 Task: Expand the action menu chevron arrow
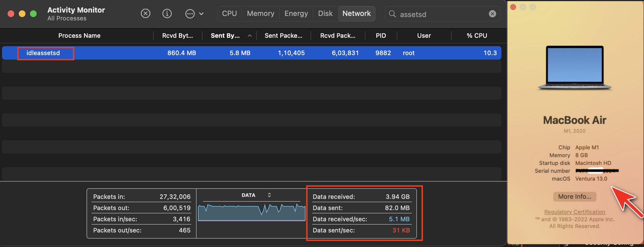point(201,13)
